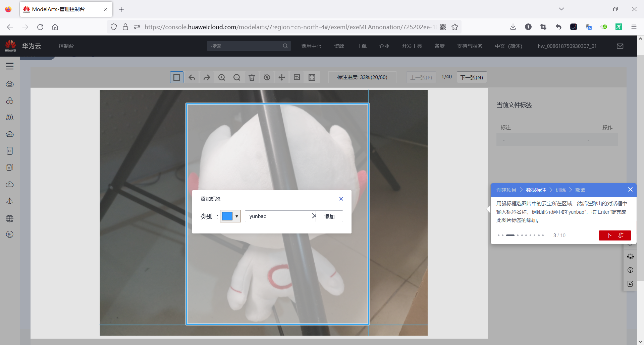This screenshot has height=345, width=644.
Task: Close the 添加标签 dialog
Action: click(x=341, y=199)
